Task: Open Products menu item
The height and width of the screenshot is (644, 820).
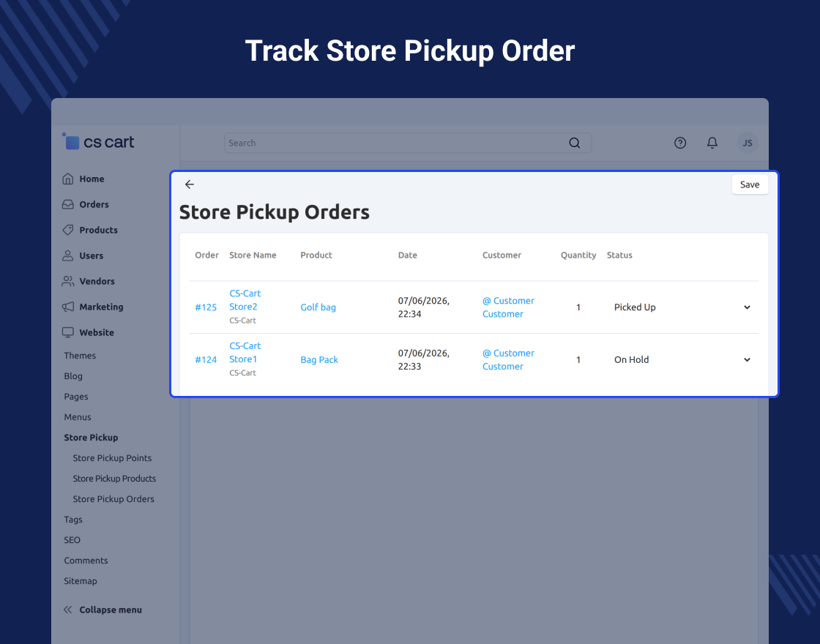Action: click(x=98, y=230)
